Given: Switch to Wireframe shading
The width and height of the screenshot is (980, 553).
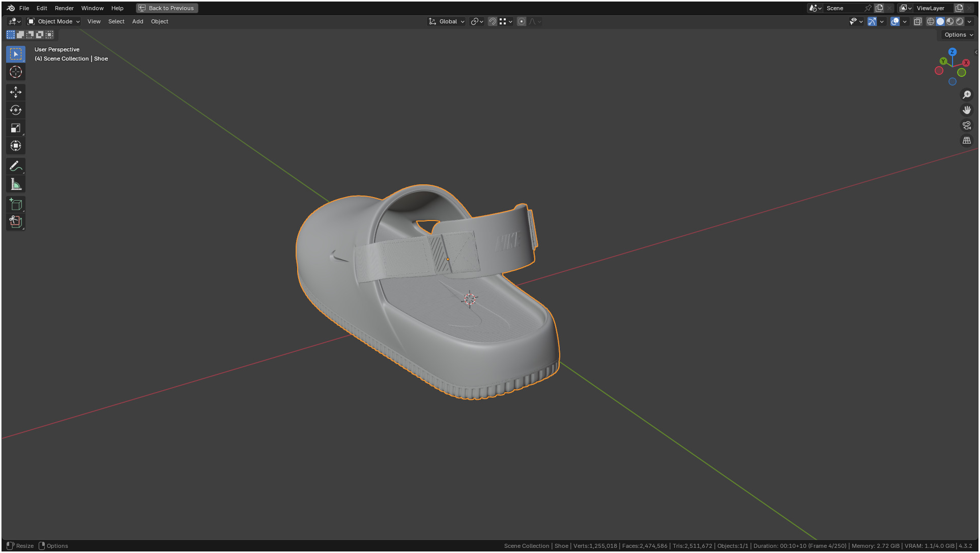Looking at the screenshot, I should coord(931,21).
